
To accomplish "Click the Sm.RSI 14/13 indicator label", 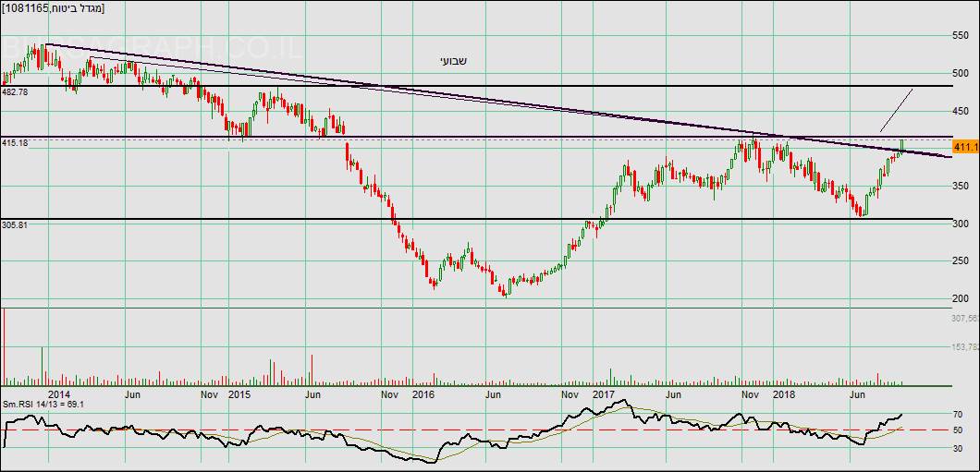I will (x=43, y=405).
